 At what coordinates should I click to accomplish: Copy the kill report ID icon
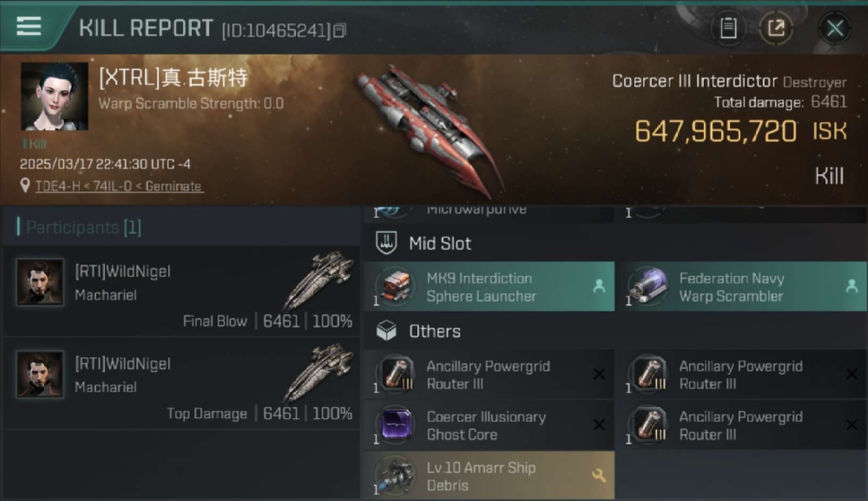tap(340, 30)
